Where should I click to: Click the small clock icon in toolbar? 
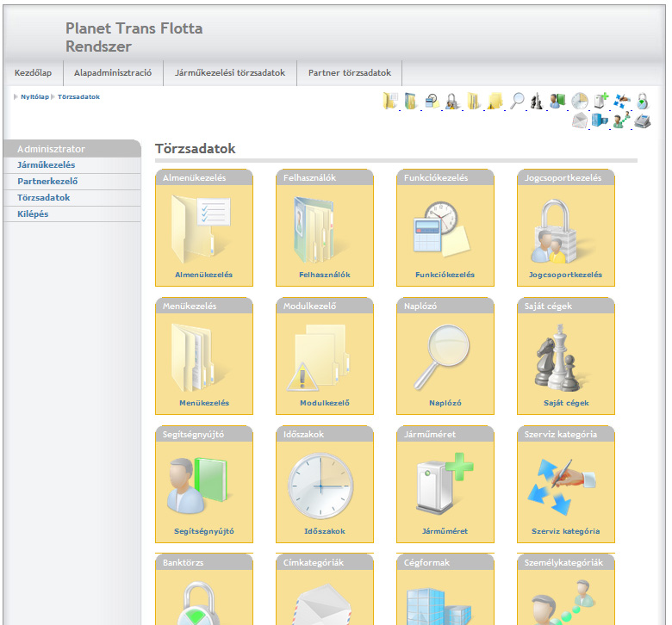point(580,101)
